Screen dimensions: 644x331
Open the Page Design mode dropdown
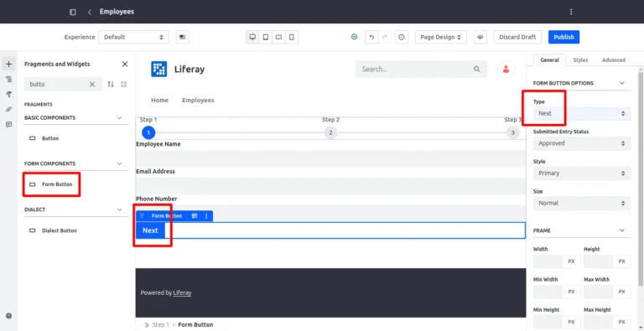[x=441, y=37]
